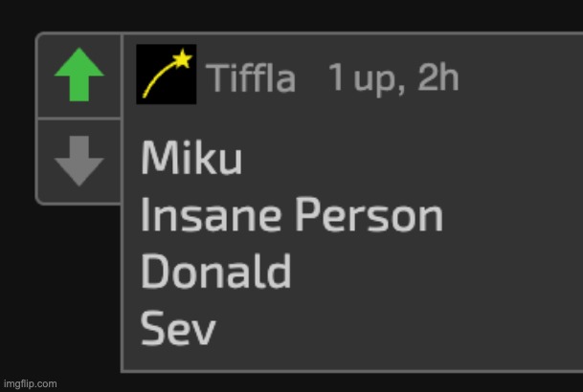Click the "Sev" line of the comment
Screen dimensions: 583x392
178,330
